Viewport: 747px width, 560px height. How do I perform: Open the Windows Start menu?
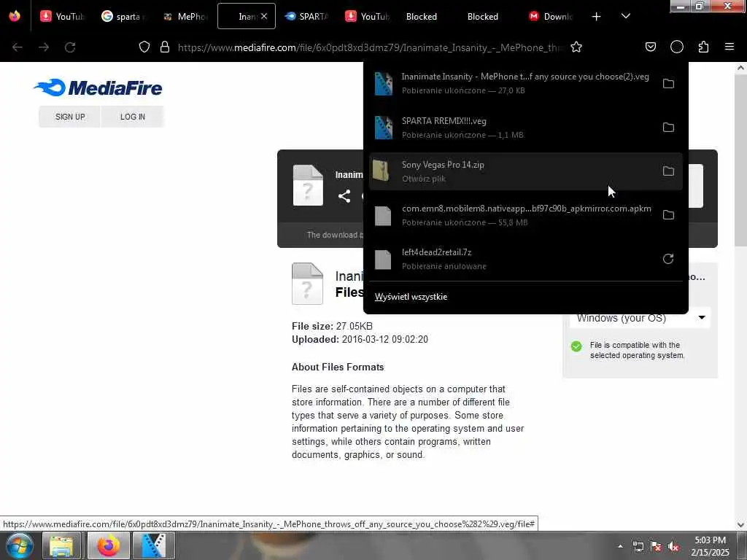(20, 545)
